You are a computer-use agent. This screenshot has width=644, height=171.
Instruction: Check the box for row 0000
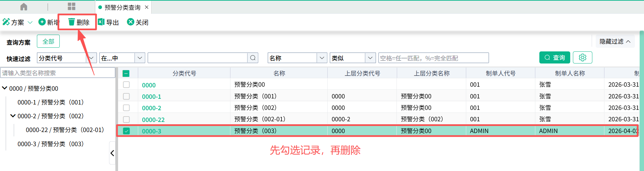pos(126,85)
